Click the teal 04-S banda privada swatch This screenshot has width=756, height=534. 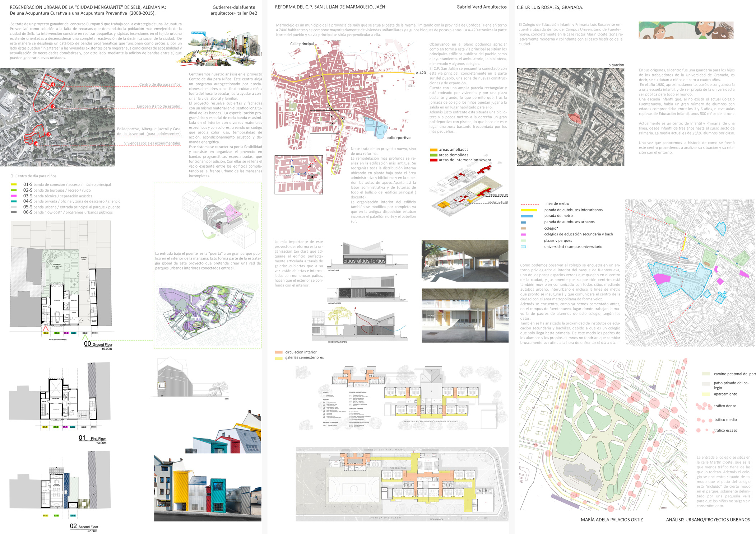14,201
